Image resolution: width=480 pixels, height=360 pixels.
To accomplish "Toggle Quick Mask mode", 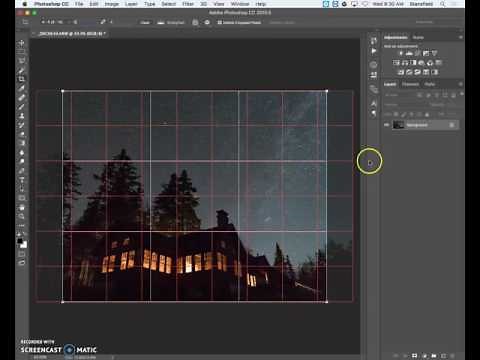I will [x=22, y=254].
